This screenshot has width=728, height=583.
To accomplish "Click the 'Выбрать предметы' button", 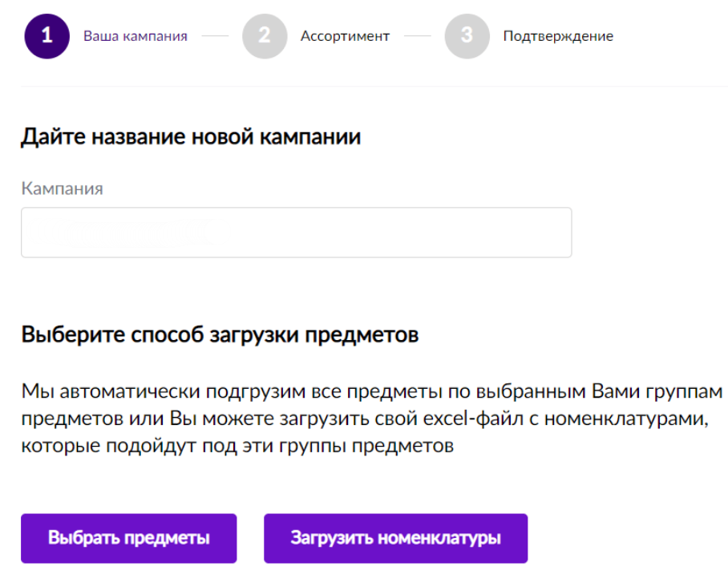I will pyautogui.click(x=128, y=538).
